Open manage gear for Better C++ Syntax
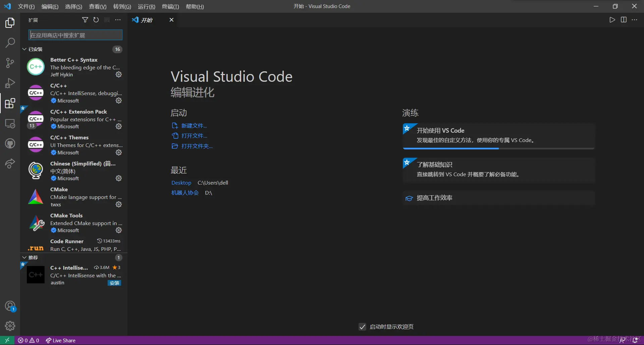This screenshot has width=644, height=345. click(x=119, y=74)
